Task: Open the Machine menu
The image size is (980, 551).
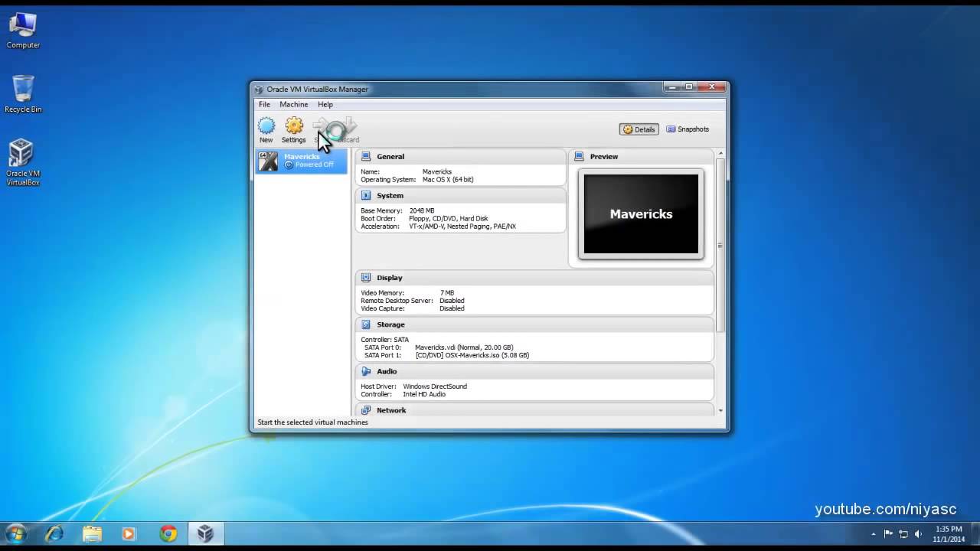Action: (293, 104)
